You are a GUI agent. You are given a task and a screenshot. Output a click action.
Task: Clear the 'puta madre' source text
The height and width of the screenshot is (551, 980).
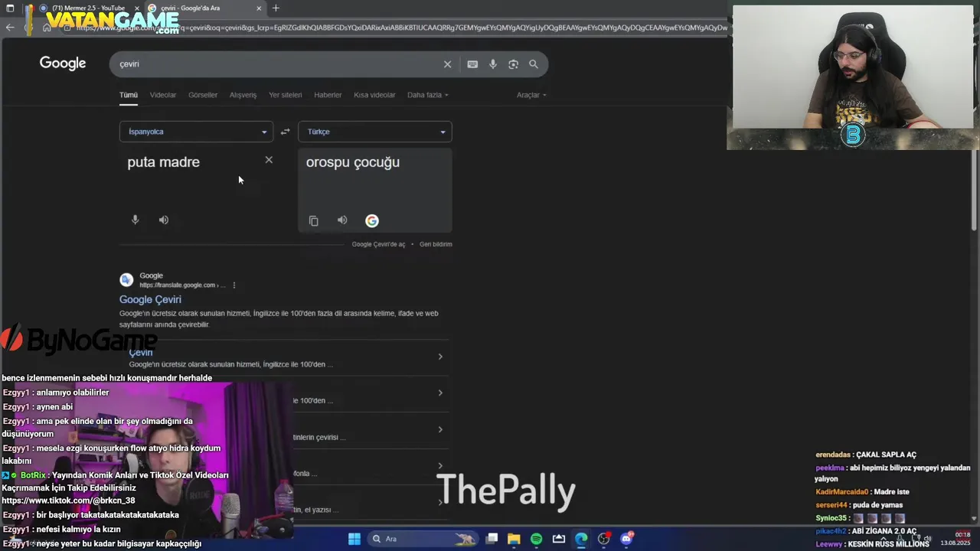(269, 160)
